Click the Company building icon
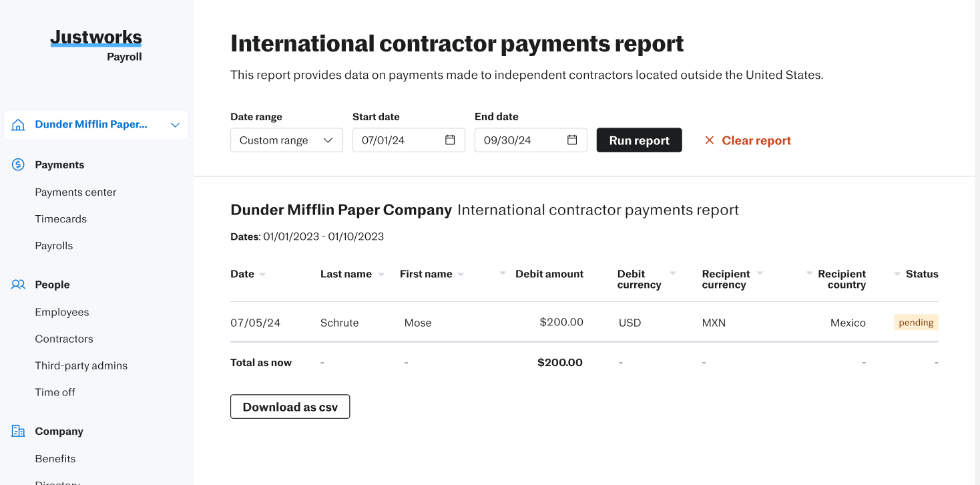 18,431
